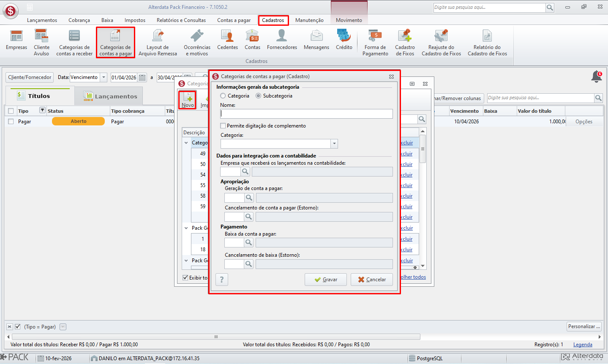Open the Fornecedores icon
The width and height of the screenshot is (608, 364).
pyautogui.click(x=282, y=40)
